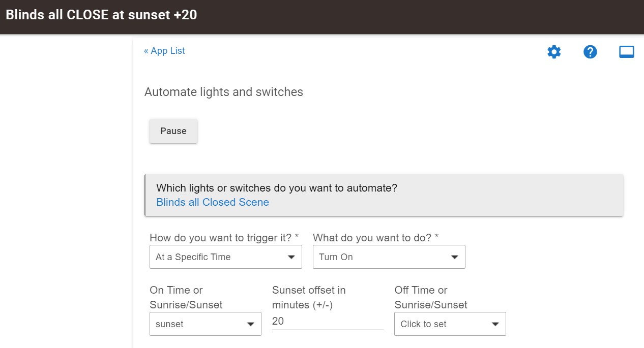Click the How do you want to trigger label

click(x=224, y=237)
